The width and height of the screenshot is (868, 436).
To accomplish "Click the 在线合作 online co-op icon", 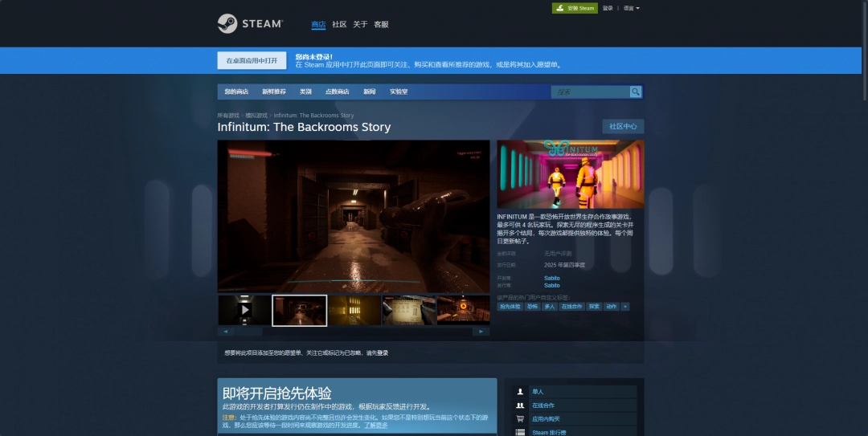I will 521,405.
